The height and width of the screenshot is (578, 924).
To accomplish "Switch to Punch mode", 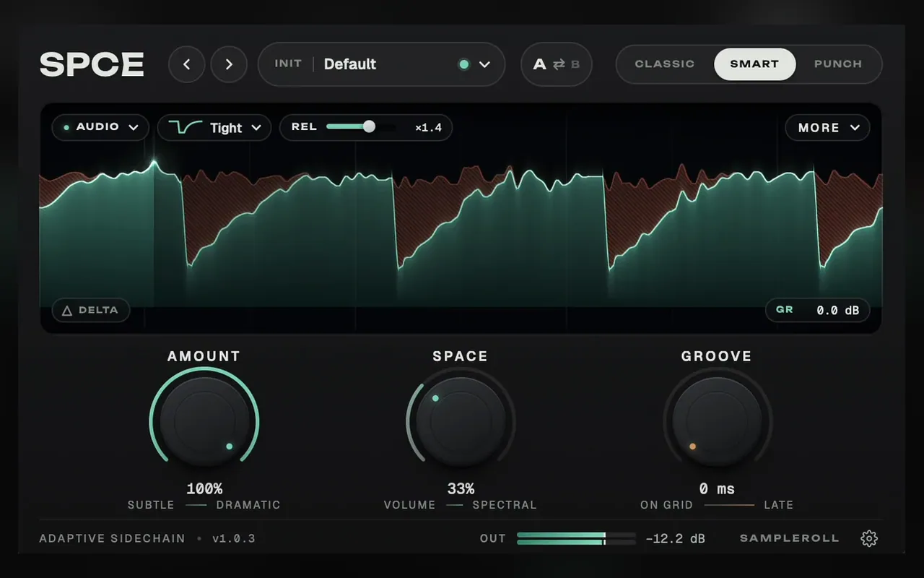I will (838, 64).
